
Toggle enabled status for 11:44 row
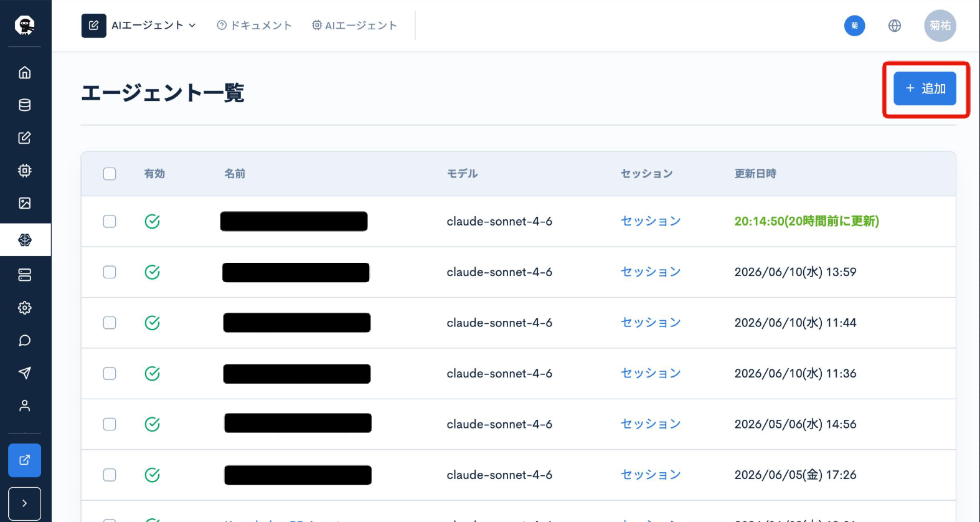tap(153, 323)
